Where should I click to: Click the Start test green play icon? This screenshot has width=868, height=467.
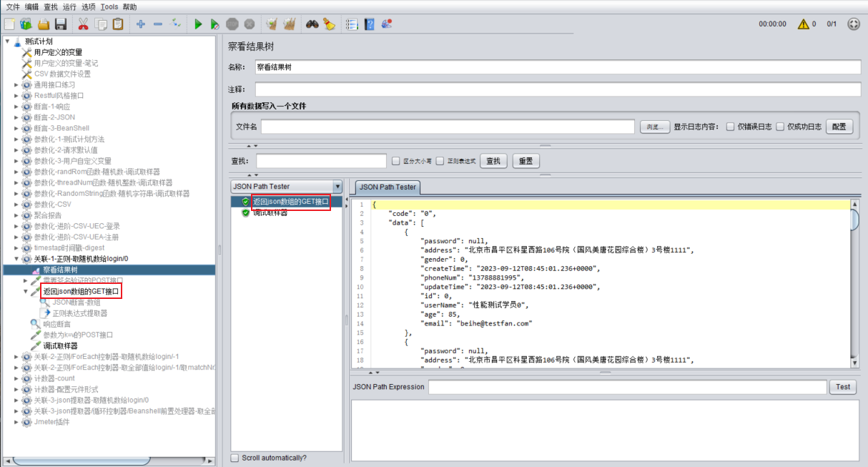click(x=198, y=24)
